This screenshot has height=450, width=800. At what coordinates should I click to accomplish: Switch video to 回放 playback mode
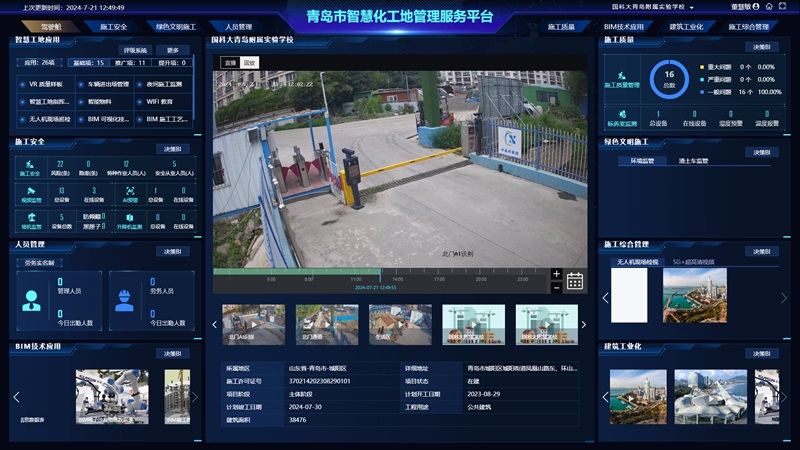pos(249,62)
